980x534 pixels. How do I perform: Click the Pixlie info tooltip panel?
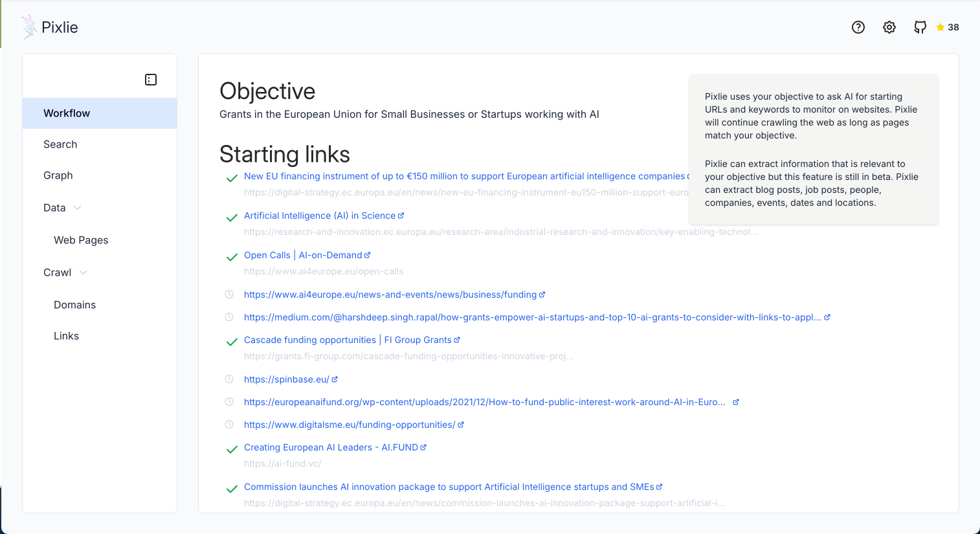coord(814,150)
